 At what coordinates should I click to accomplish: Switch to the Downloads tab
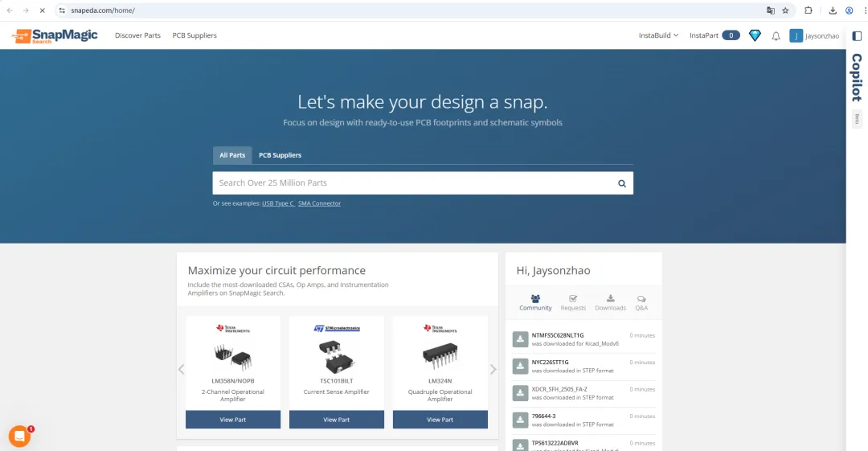coord(611,302)
